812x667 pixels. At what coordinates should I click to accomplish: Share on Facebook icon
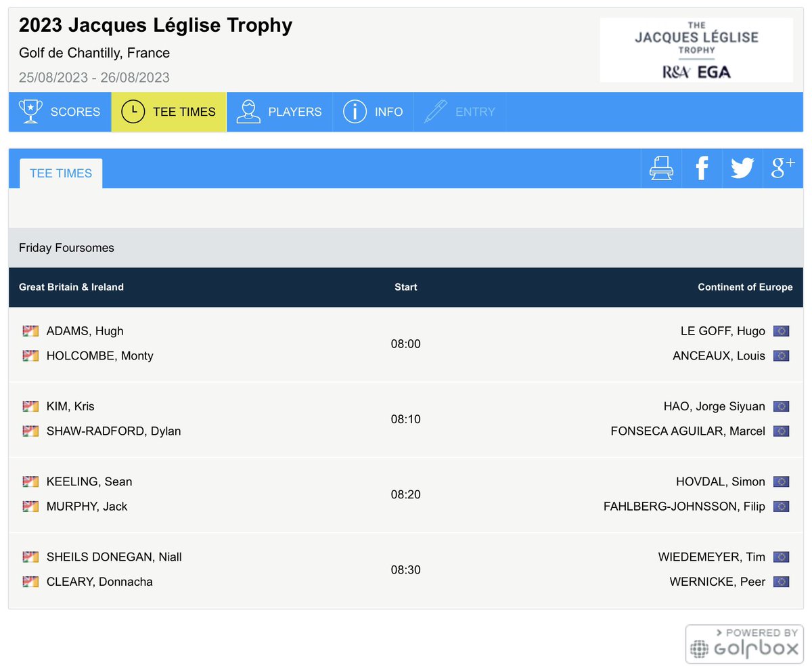click(702, 168)
